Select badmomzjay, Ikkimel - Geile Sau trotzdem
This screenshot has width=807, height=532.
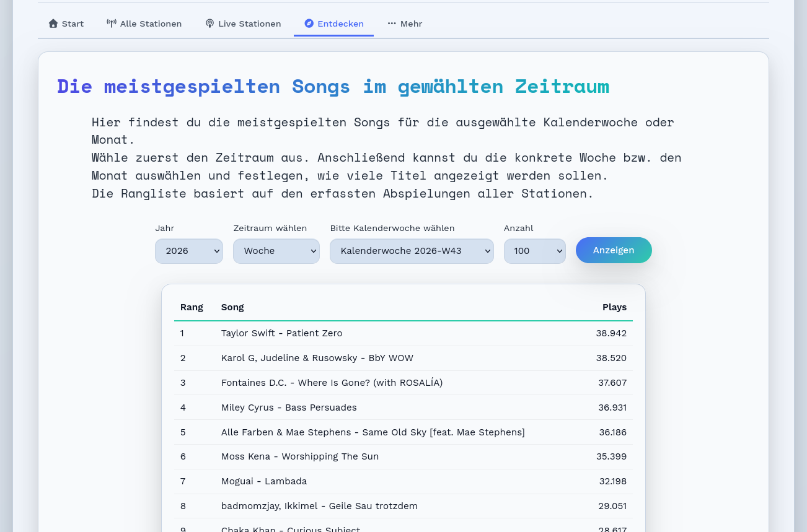[319, 506]
